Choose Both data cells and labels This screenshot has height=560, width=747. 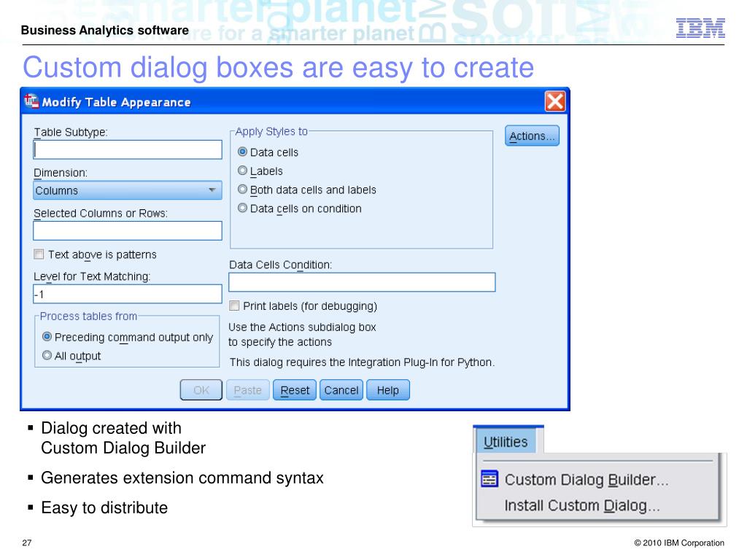[x=242, y=190]
